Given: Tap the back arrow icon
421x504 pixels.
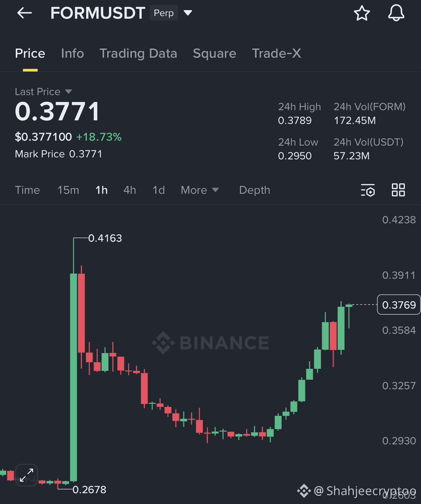Looking at the screenshot, I should 24,13.
